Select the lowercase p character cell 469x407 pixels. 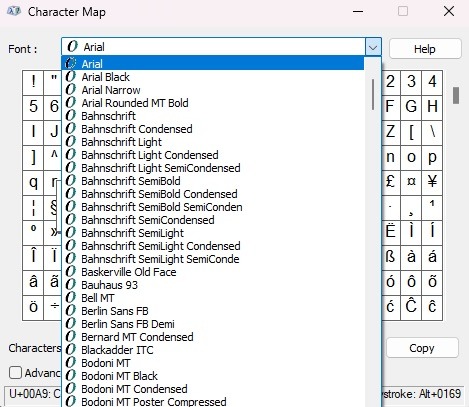(x=432, y=157)
